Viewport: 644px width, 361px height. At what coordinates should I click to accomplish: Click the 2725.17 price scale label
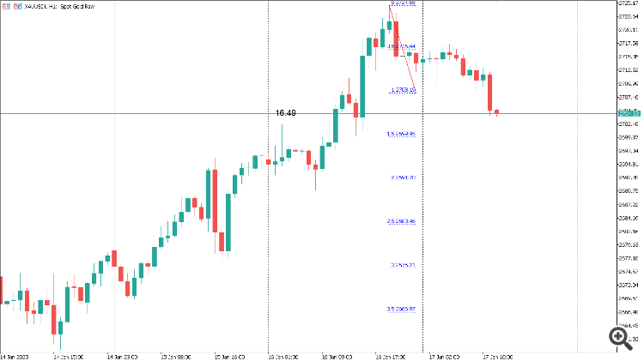[628, 3]
